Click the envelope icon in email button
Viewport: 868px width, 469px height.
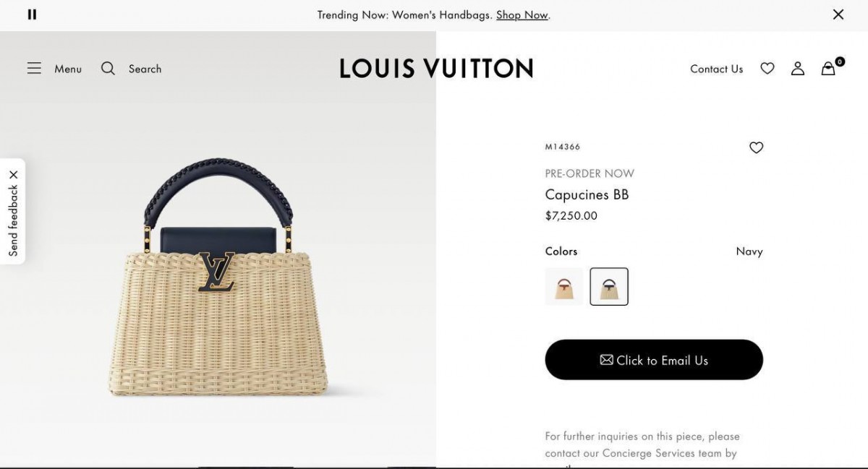606,360
